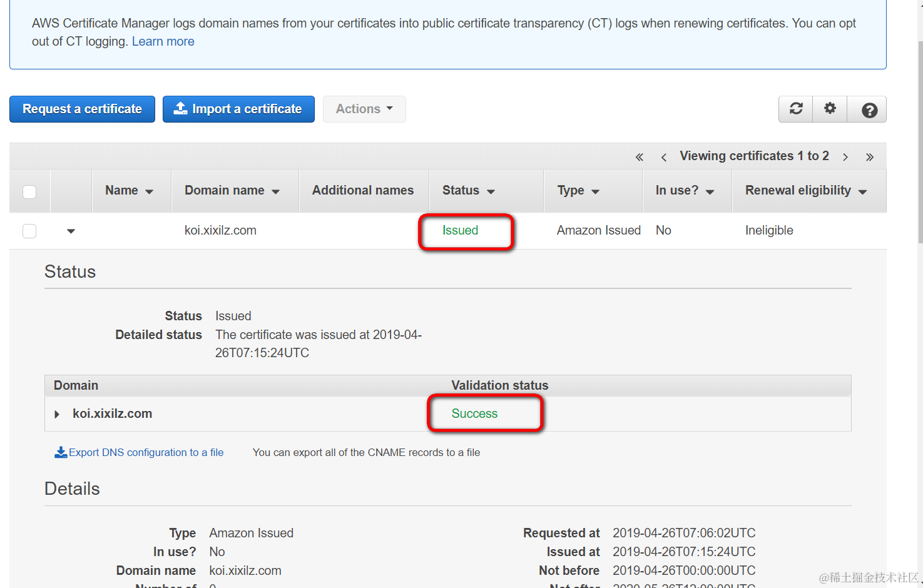Click the Import a certificate button
923x588 pixels.
tap(238, 109)
